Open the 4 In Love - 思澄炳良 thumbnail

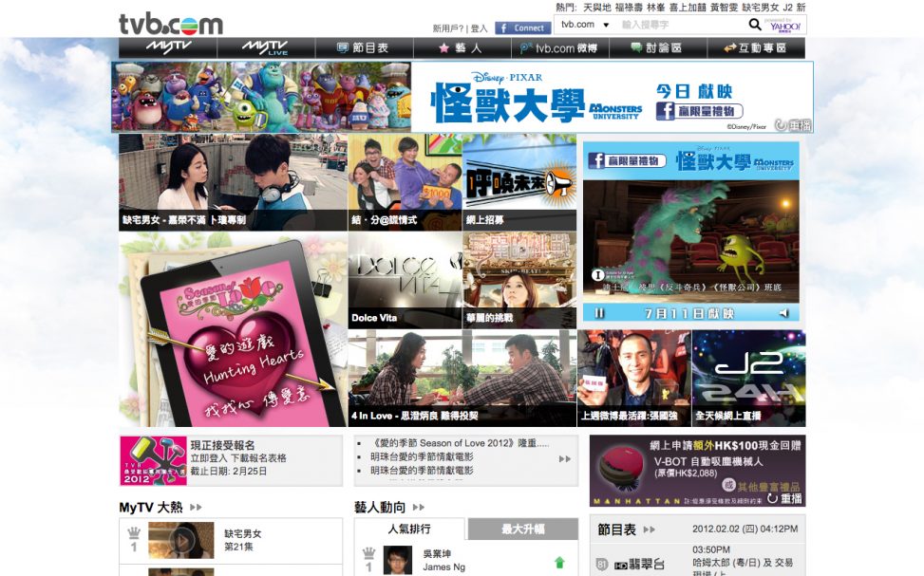click(x=462, y=378)
